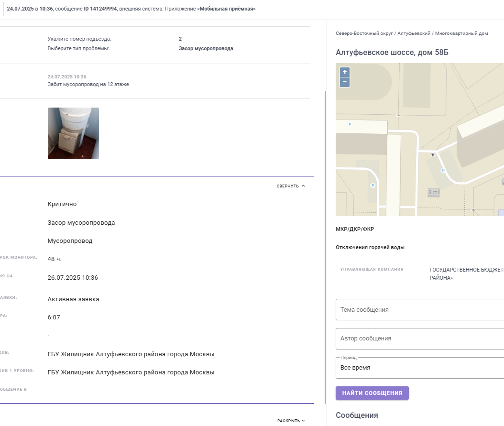This screenshot has height=426, width=504.
Task: Click the comment Забит мусоропровод на 12 этаже
Action: 88,84
